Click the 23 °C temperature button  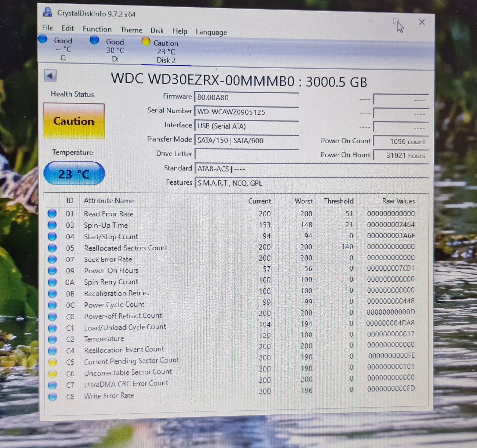[74, 173]
